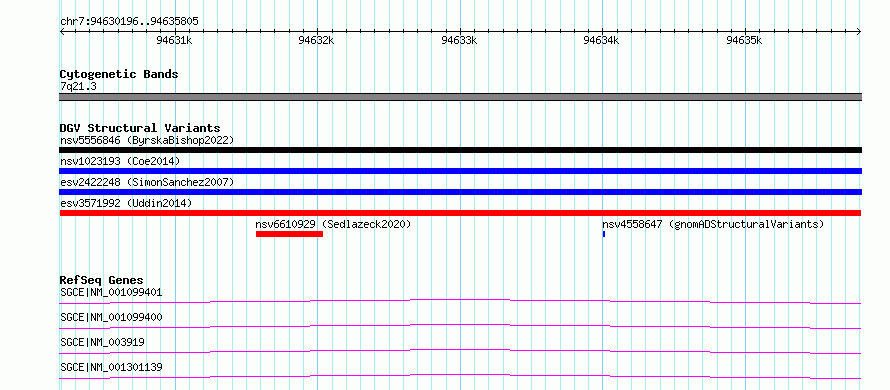The image size is (890, 390).
Task: Select the blue esv2422248 variant bar
Action: click(x=460, y=192)
